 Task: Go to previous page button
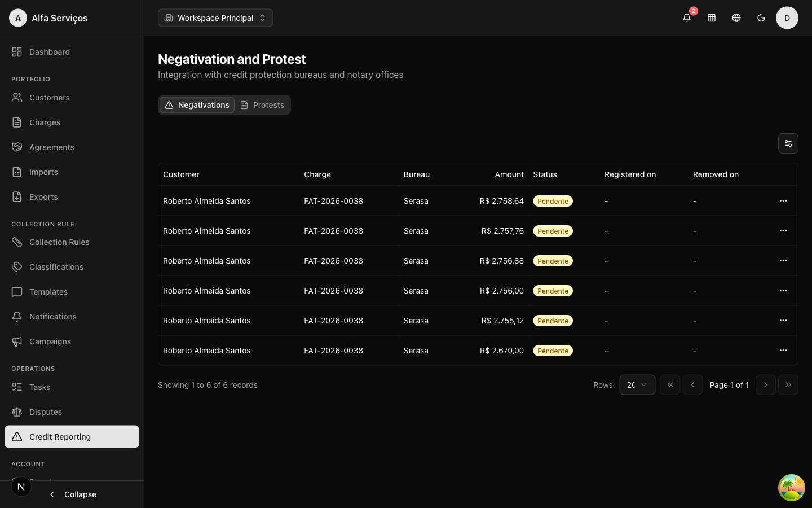[693, 385]
